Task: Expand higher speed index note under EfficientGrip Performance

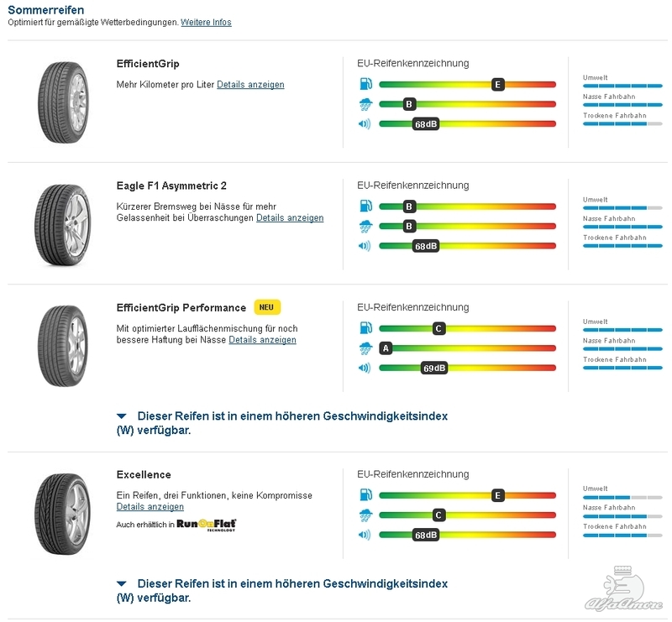Action: 282,423
